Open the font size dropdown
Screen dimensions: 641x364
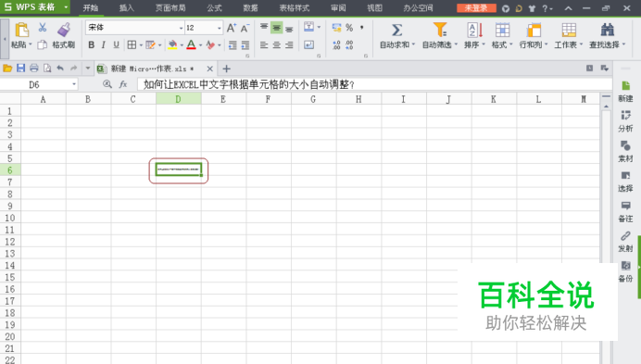pyautogui.click(x=220, y=28)
